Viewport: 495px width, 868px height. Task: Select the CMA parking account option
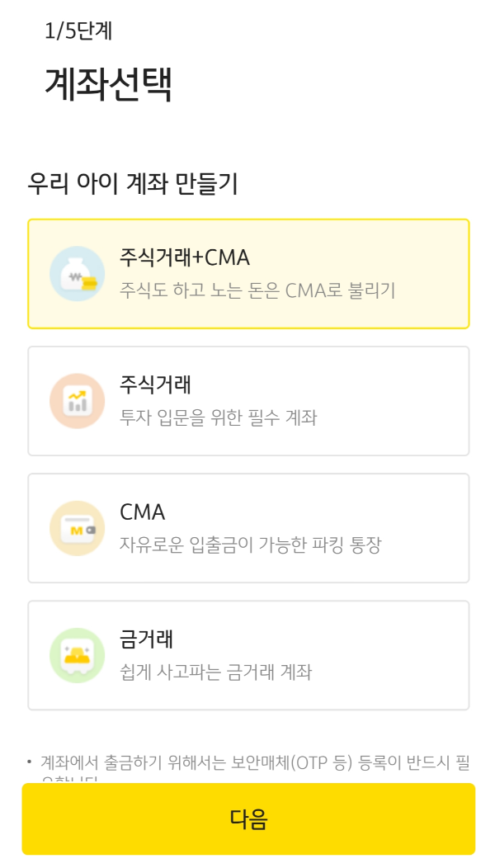click(x=247, y=528)
